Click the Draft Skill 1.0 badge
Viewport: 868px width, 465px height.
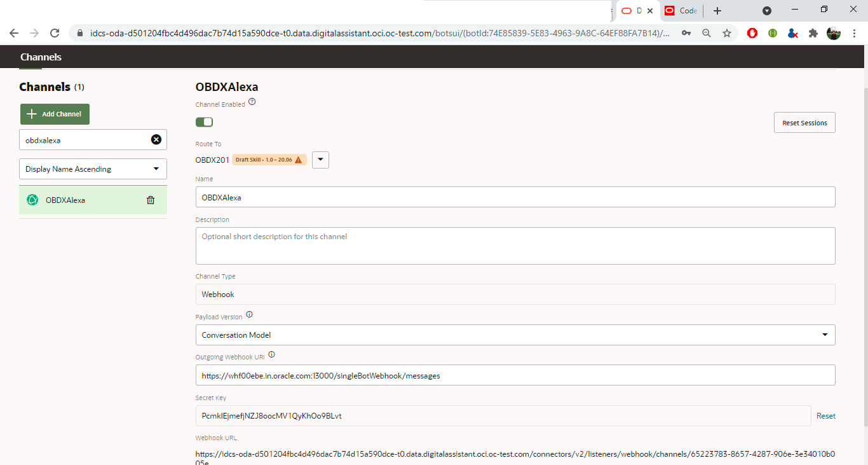269,160
